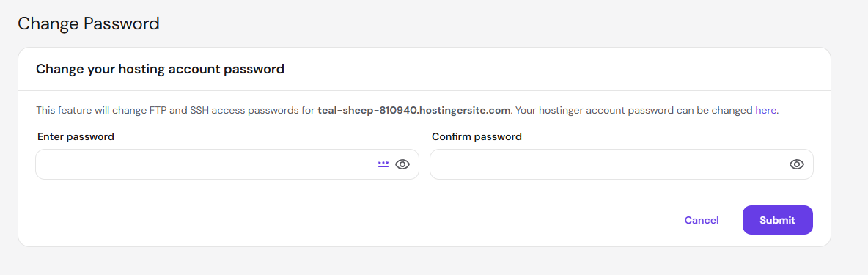Click the "Change your hosting account password" title
868x275 pixels.
(x=160, y=69)
